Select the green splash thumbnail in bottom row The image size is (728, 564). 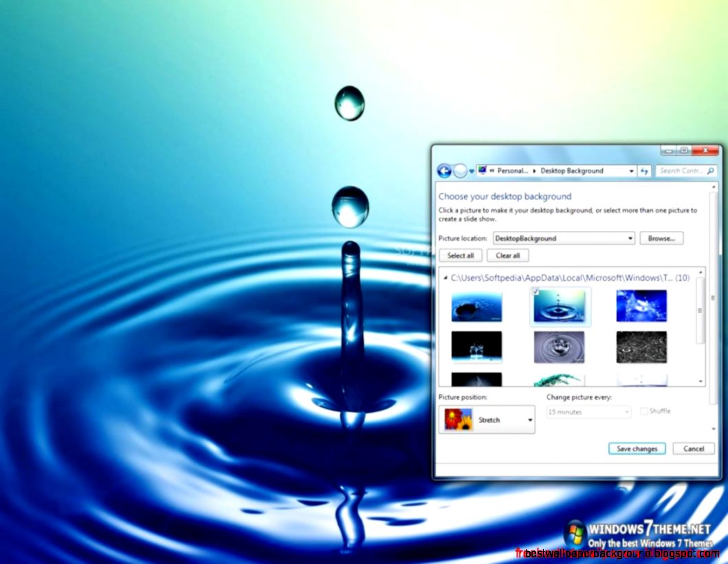559,380
